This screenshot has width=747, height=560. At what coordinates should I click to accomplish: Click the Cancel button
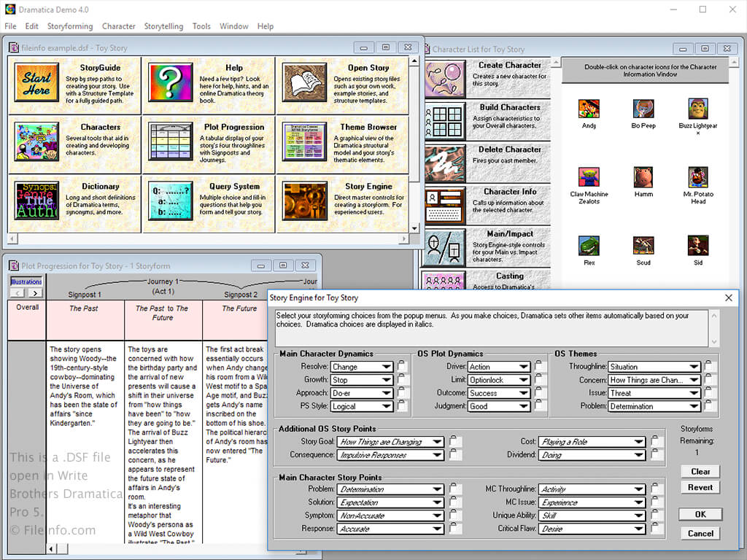point(700,533)
